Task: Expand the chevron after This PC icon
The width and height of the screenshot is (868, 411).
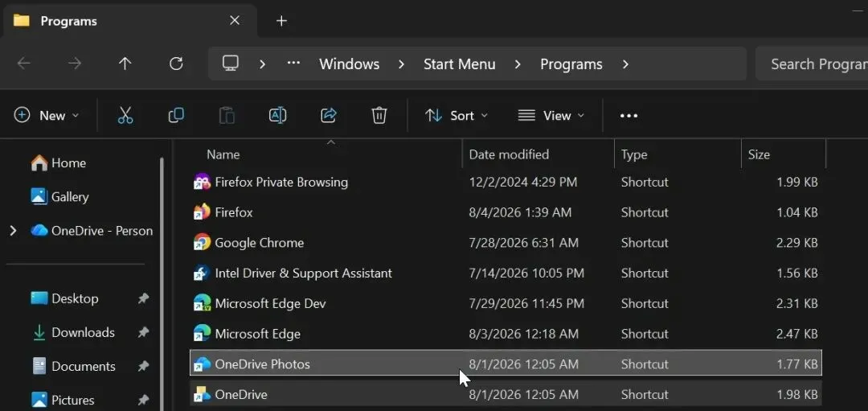Action: tap(262, 64)
